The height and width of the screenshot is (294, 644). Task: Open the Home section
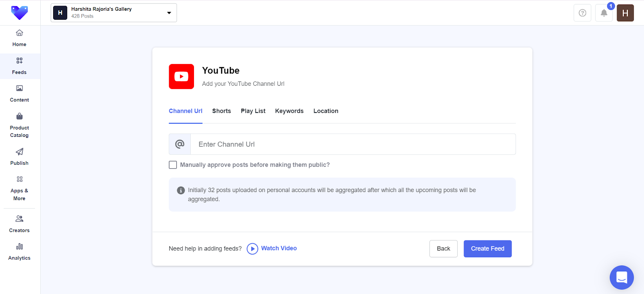(19, 39)
